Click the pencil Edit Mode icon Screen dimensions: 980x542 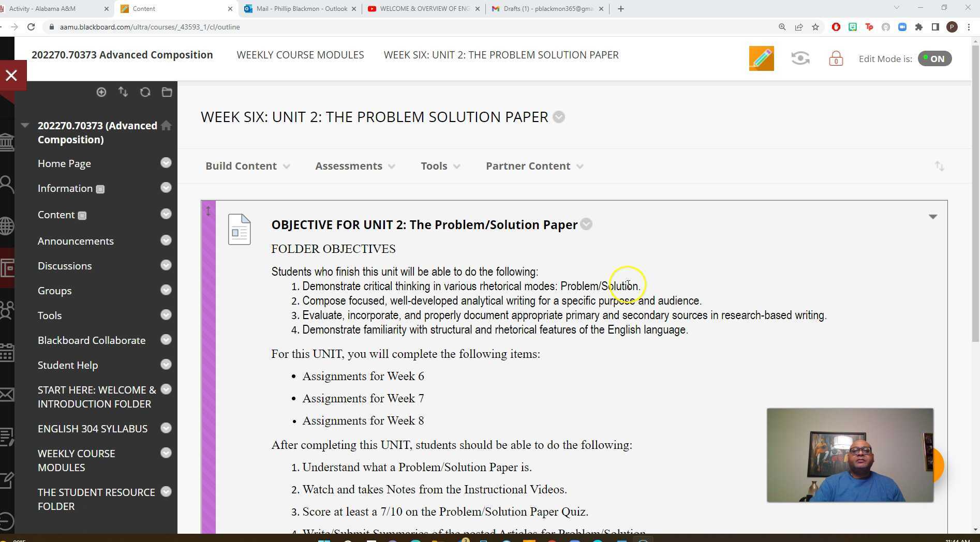[x=761, y=58]
